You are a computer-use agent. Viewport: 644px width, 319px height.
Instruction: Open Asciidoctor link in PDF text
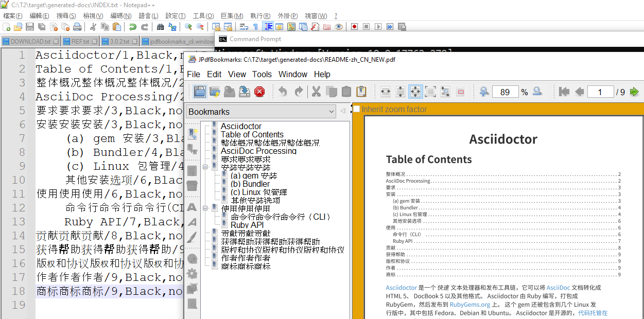point(401,288)
